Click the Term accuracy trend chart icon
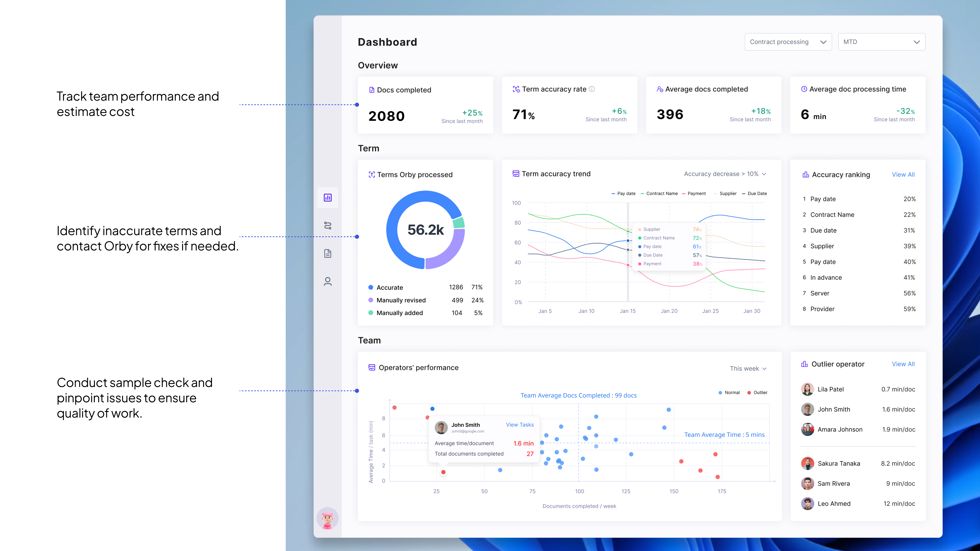 [516, 174]
